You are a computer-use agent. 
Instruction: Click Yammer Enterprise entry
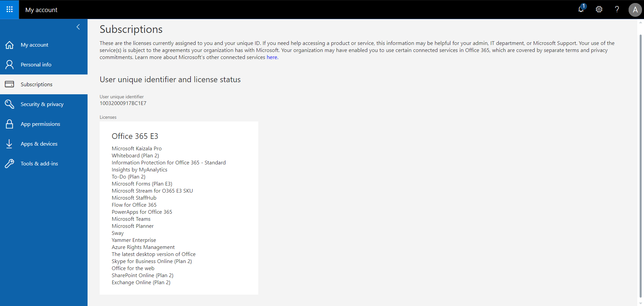coord(134,240)
